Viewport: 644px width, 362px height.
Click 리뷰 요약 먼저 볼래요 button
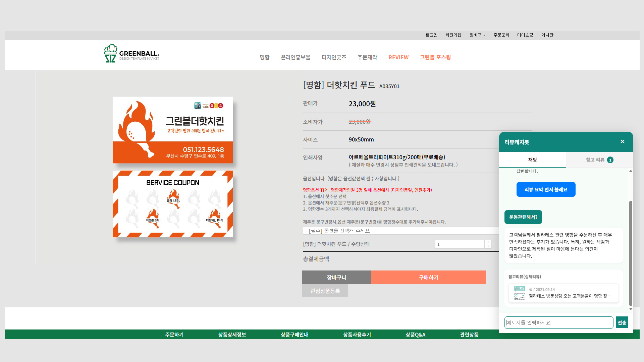(x=546, y=189)
